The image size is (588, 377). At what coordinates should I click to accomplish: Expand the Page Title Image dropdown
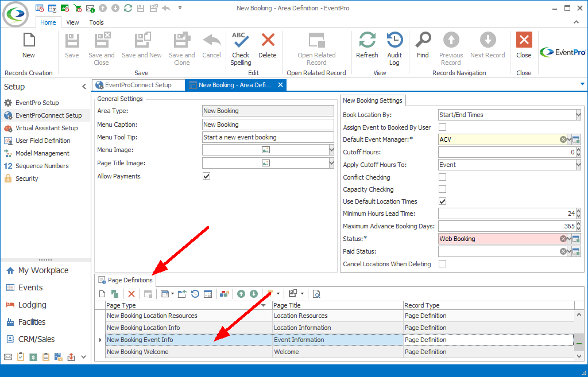[x=331, y=164]
